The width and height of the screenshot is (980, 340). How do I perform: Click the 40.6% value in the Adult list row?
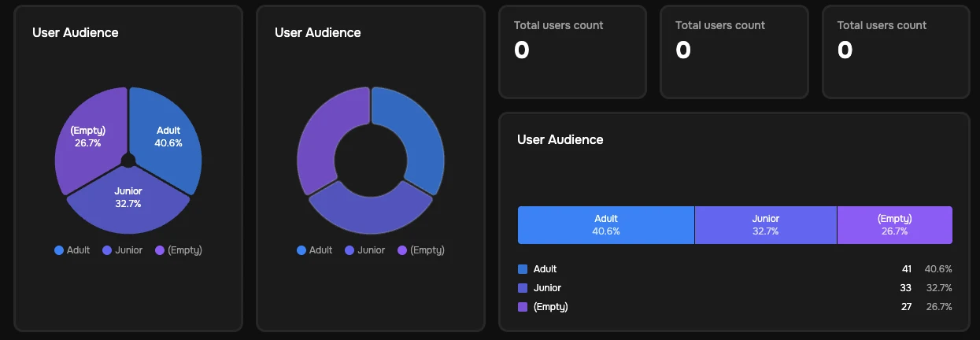[938, 269]
